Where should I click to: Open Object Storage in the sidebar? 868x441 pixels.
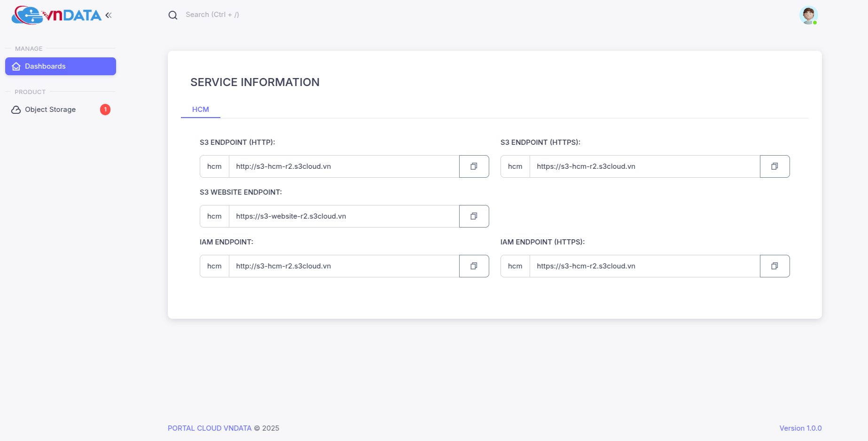[50, 110]
